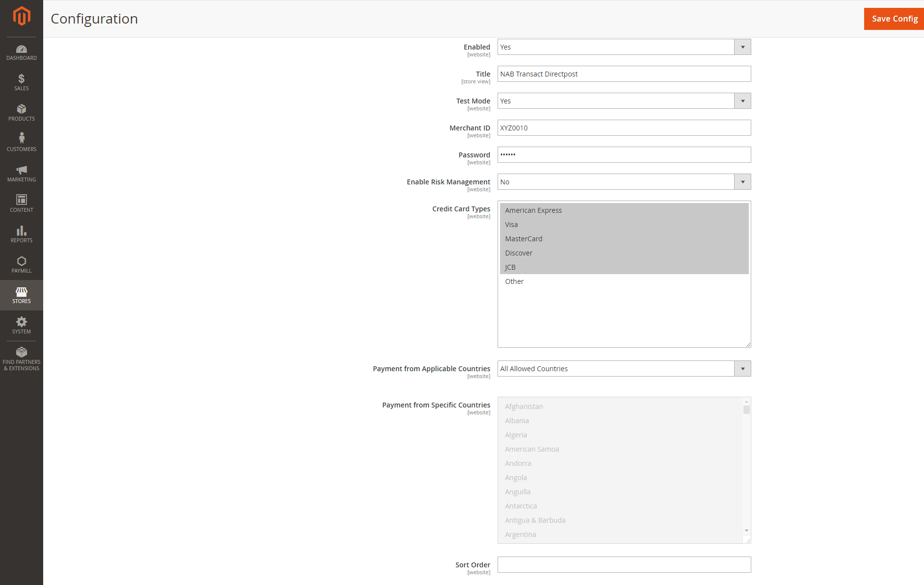Select Discover in card types list
Image resolution: width=924 pixels, height=585 pixels.
(624, 253)
